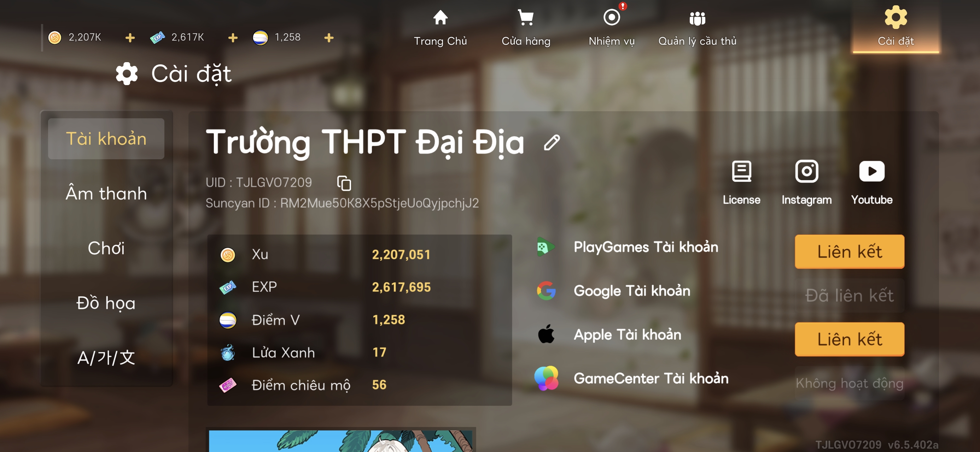Add EXP using its plus button
This screenshot has width=980, height=452.
(x=233, y=38)
